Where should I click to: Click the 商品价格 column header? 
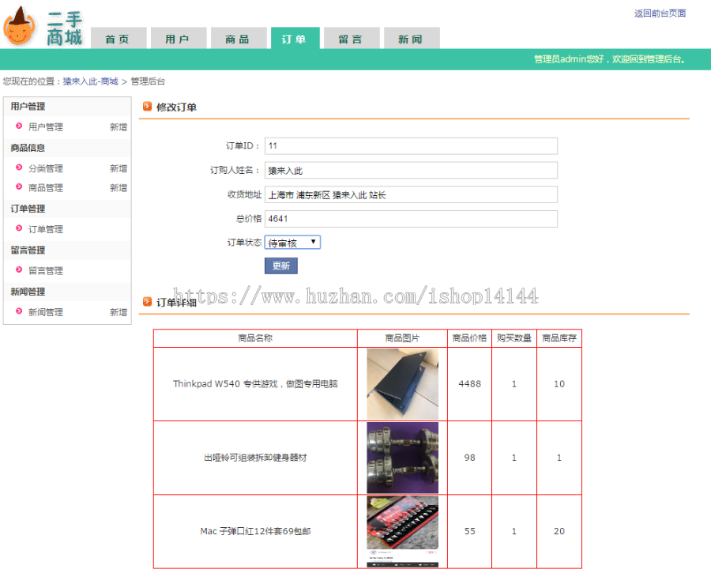[x=470, y=338]
